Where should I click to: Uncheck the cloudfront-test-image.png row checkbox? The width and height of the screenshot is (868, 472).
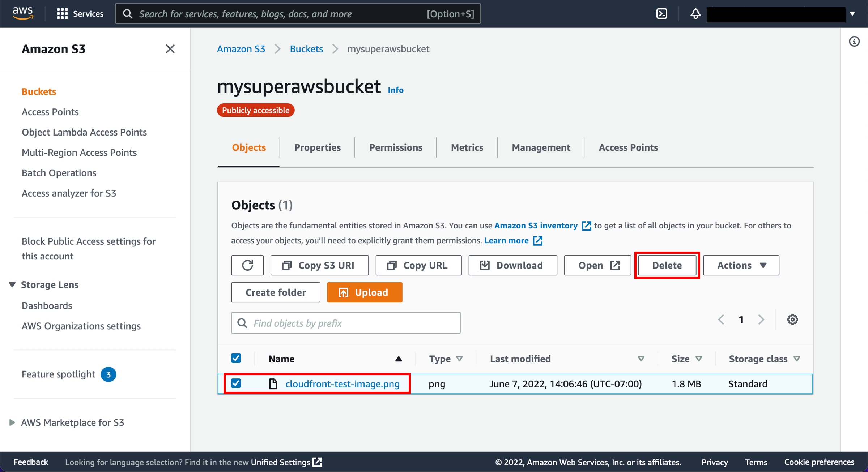click(236, 383)
